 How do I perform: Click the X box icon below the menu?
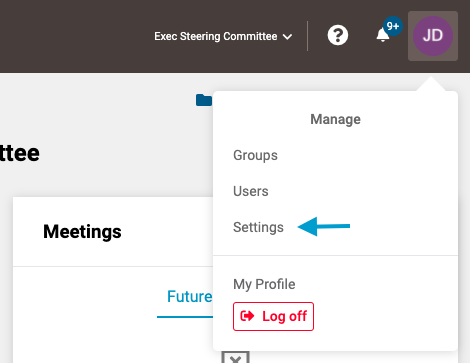[235, 357]
